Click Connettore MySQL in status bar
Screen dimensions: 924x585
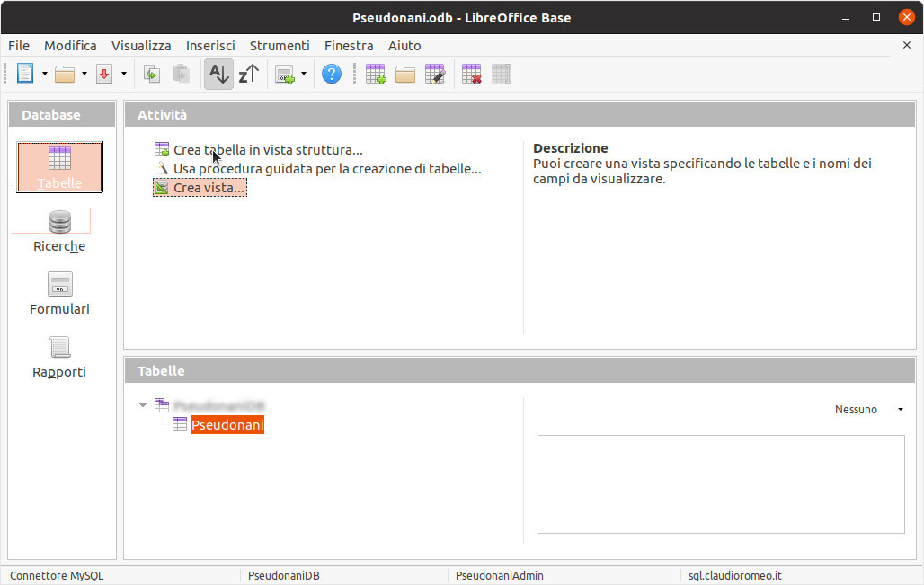tap(57, 576)
